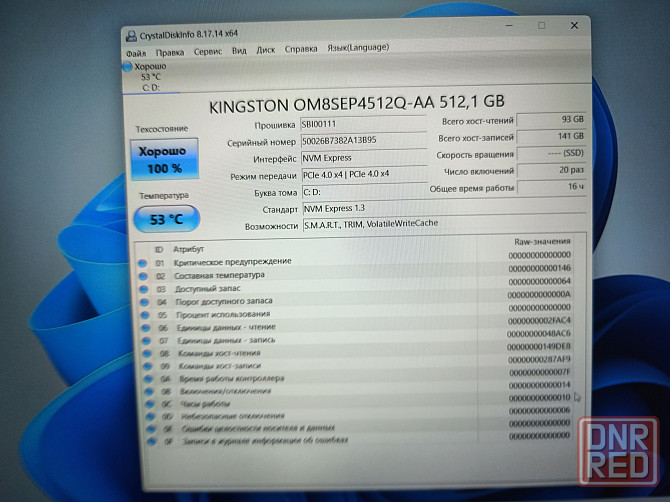Viewport: 670px width, 502px height.
Task: Select the Команды хост-записи attribute text
Action: (220, 366)
